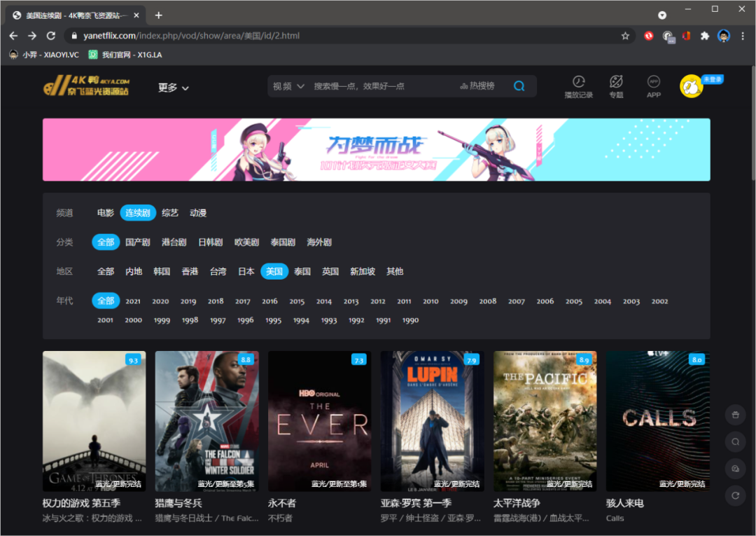Click the top floating side icon

[x=735, y=414]
